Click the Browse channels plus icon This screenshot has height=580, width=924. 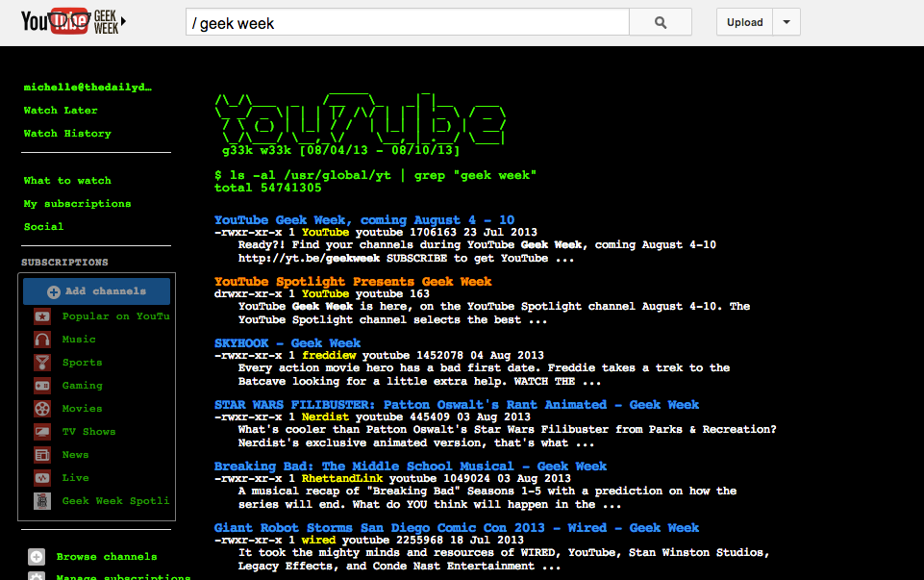(37, 557)
